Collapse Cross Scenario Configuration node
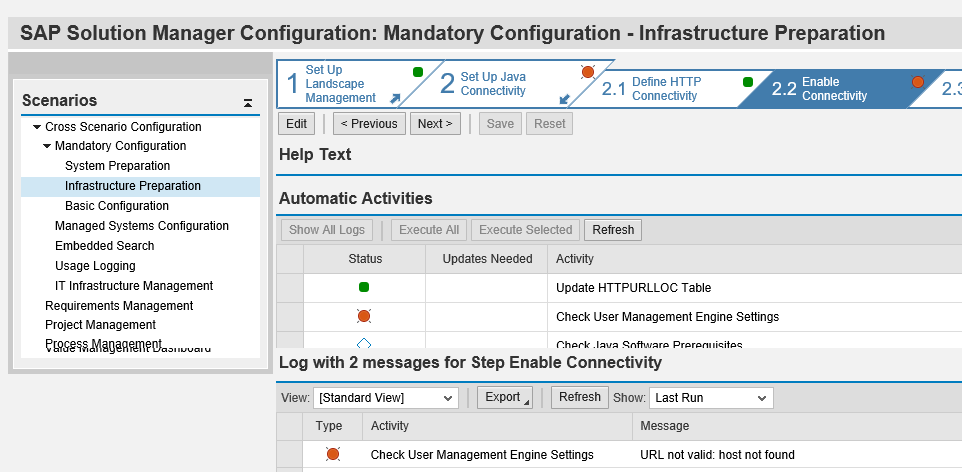 point(37,127)
